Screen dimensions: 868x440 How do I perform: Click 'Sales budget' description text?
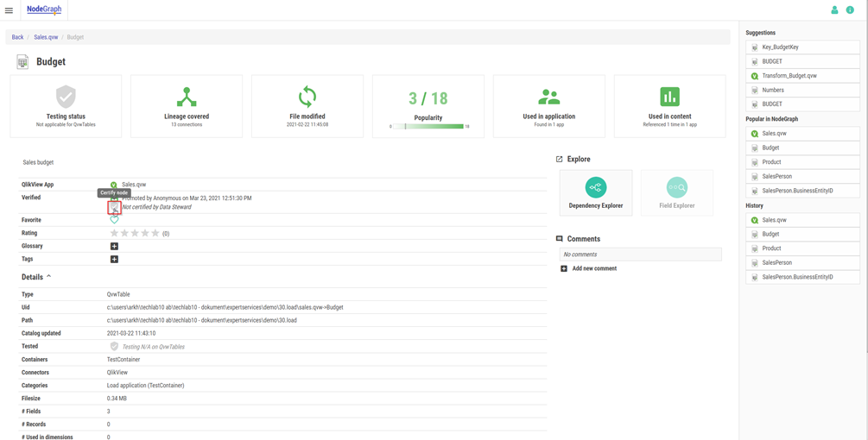click(38, 162)
